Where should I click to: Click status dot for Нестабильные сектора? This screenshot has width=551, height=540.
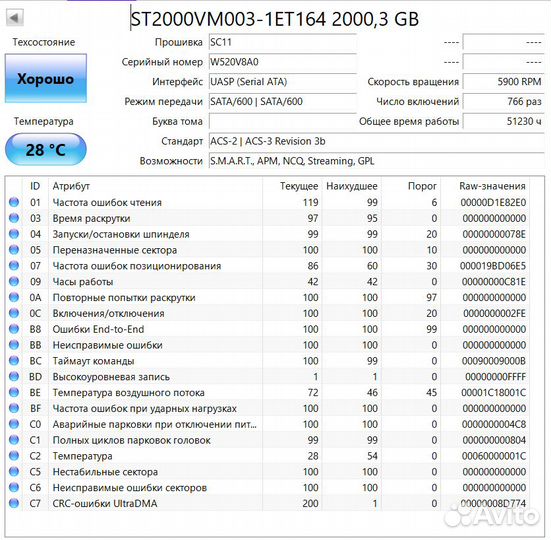coord(14,471)
